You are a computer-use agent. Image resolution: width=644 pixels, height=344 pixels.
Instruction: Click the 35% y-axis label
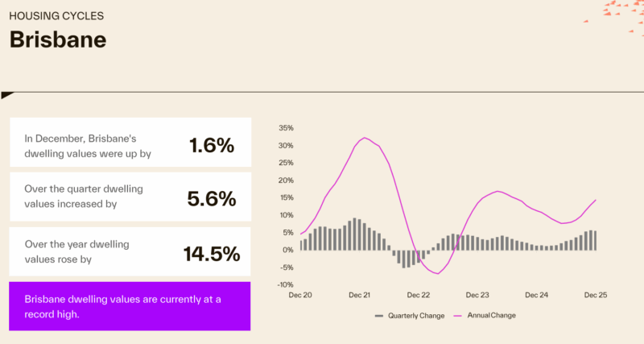(x=286, y=128)
